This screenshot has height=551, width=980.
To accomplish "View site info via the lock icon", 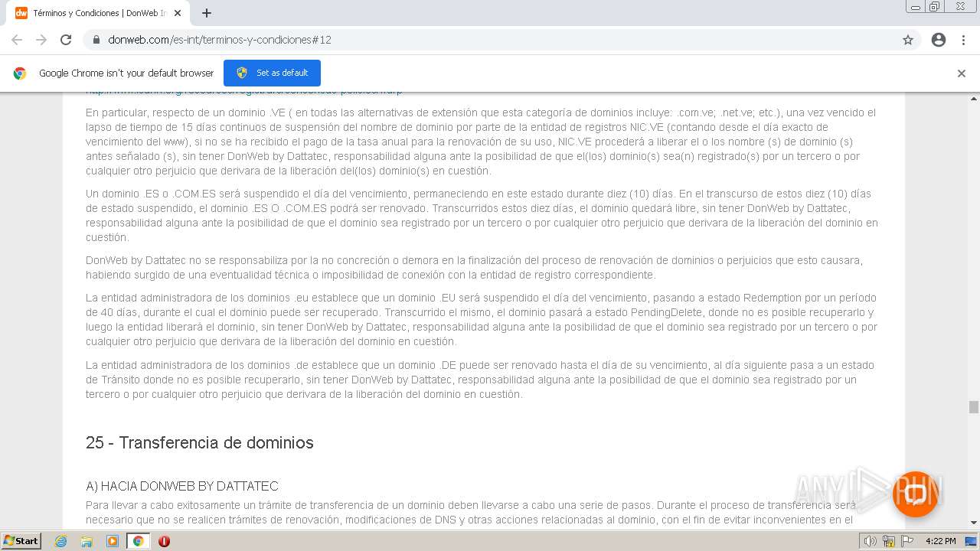I will point(96,40).
